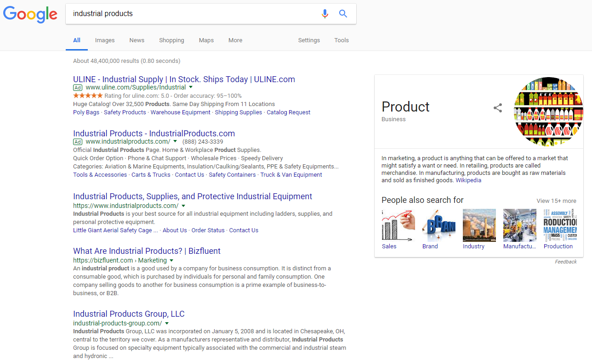
Task: Open the Catalog Request sitelink
Action: 289,112
